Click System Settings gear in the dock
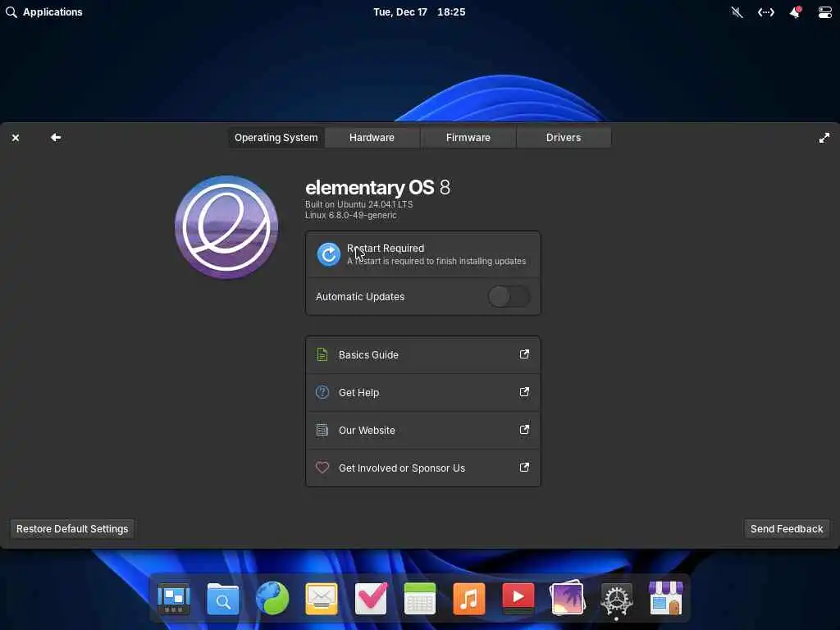Viewport: 840px width, 630px height. coord(617,600)
